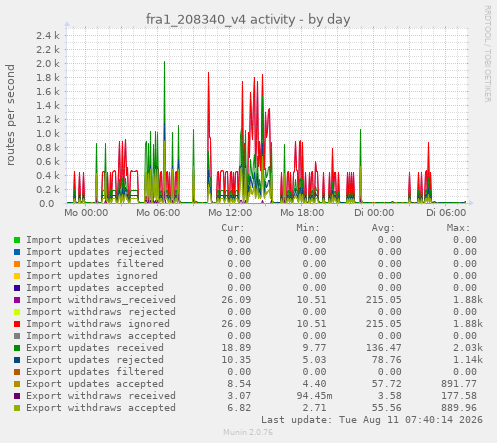Click the Export updates filtered brown swatch
The width and height of the screenshot is (497, 443).
point(17,372)
